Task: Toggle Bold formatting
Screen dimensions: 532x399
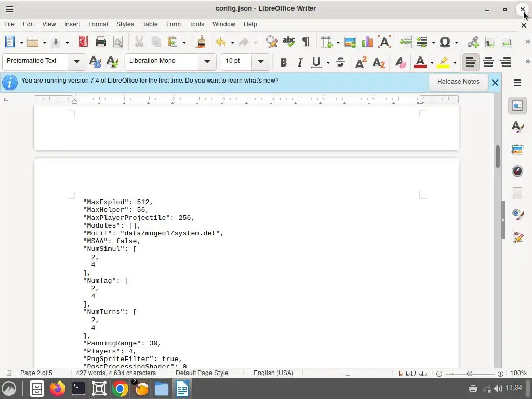Action: click(x=283, y=62)
